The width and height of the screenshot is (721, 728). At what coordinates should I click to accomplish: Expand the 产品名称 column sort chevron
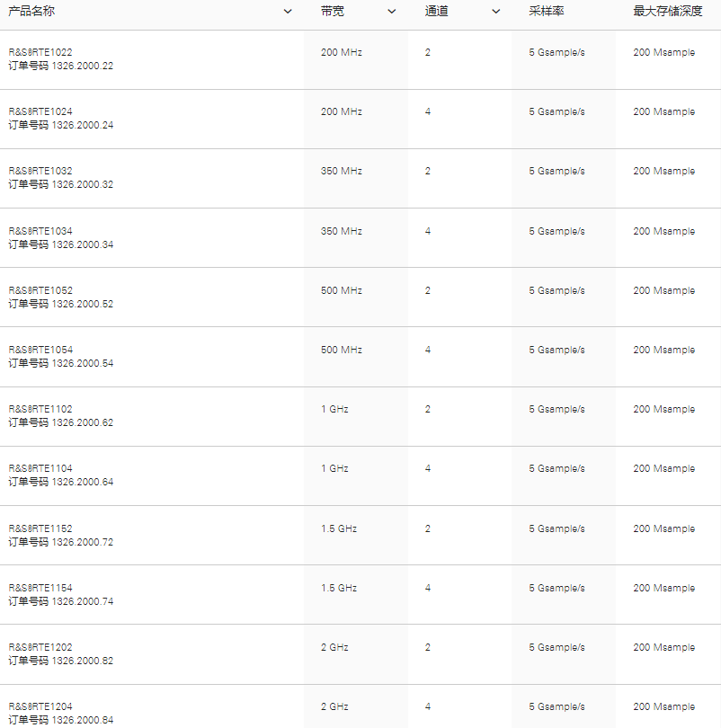(x=288, y=12)
